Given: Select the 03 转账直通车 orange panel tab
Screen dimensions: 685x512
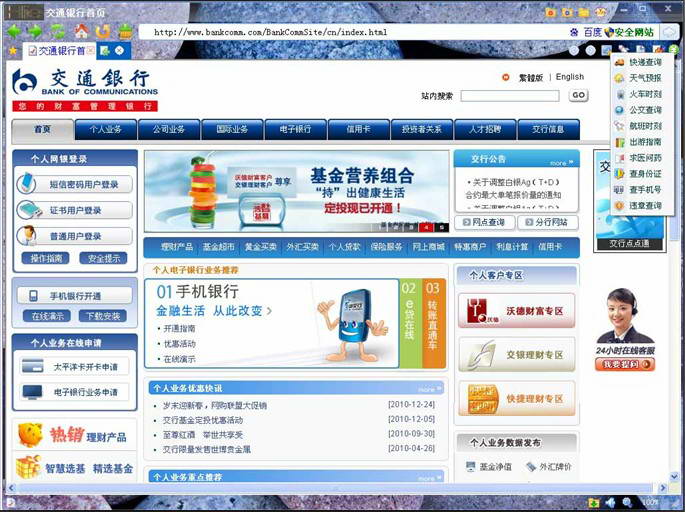Looking at the screenshot, I should (433, 324).
